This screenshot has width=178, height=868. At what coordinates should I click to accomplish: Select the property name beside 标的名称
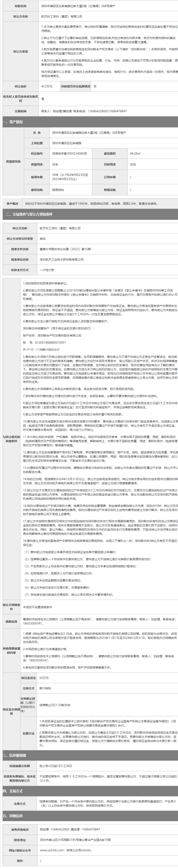(78, 6)
